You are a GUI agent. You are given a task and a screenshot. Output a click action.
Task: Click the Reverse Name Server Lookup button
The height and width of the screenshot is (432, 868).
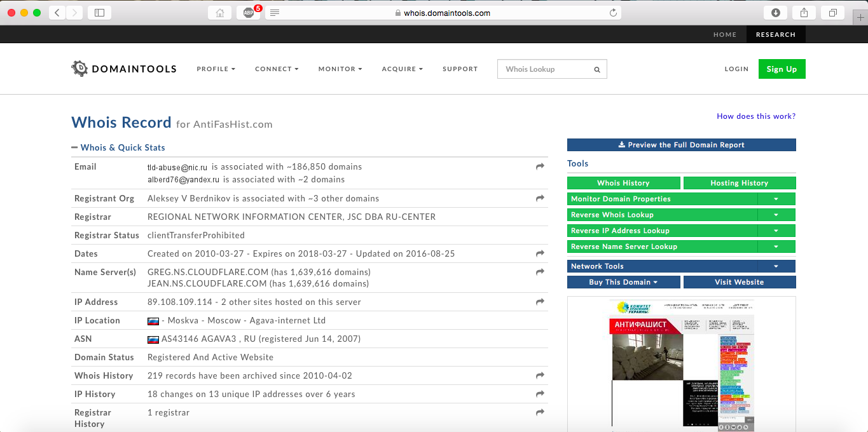663,246
